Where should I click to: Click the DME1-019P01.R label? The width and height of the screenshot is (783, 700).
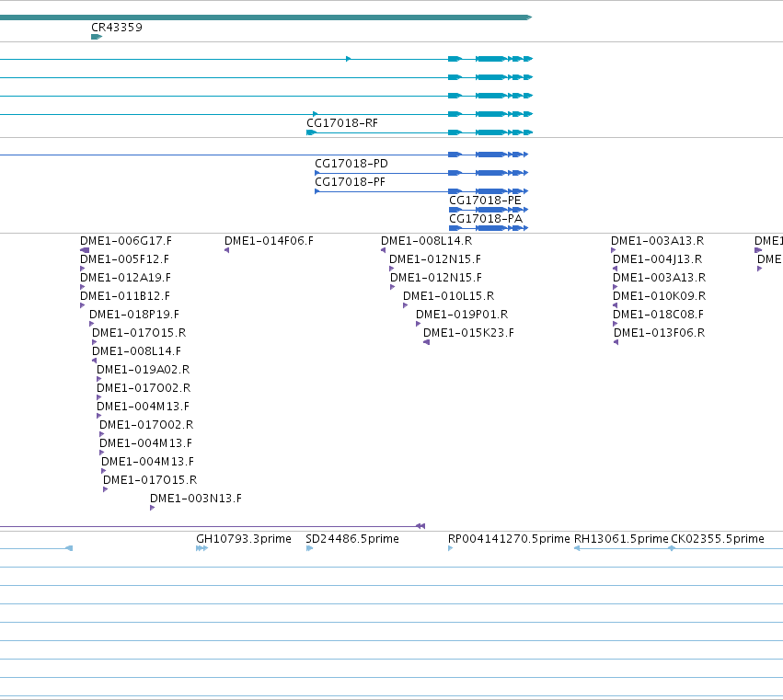pyautogui.click(x=462, y=315)
